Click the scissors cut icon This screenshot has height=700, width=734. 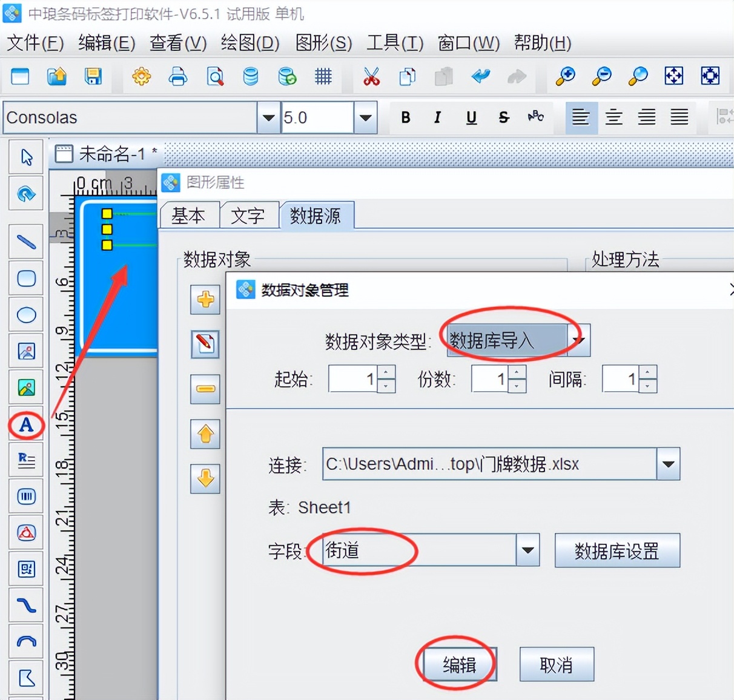coord(371,76)
